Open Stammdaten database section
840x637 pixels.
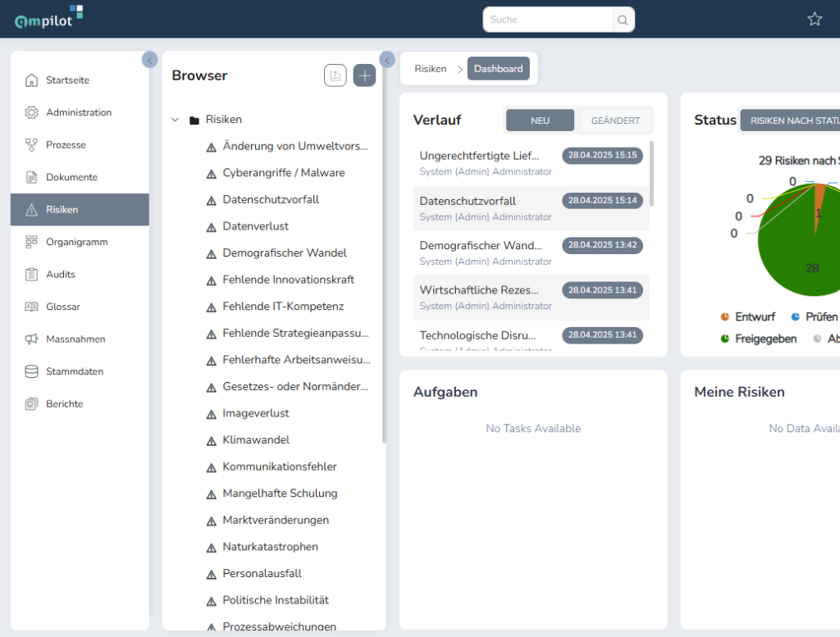(74, 371)
